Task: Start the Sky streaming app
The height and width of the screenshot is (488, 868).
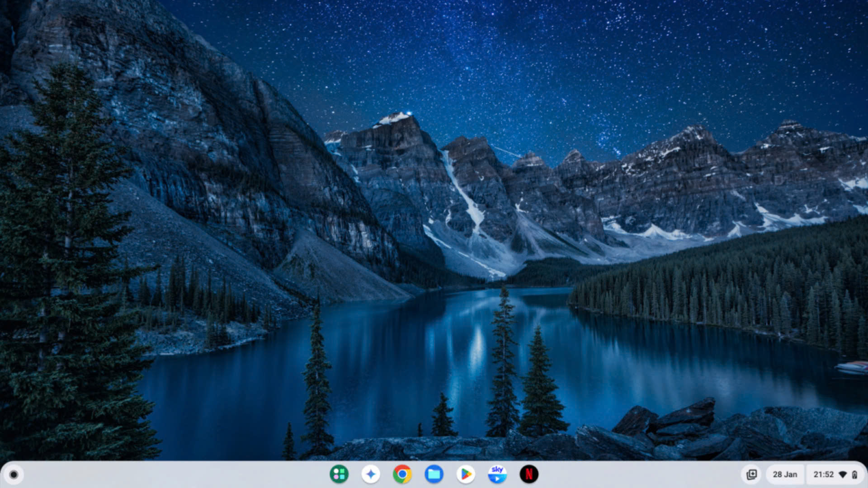Action: (497, 474)
